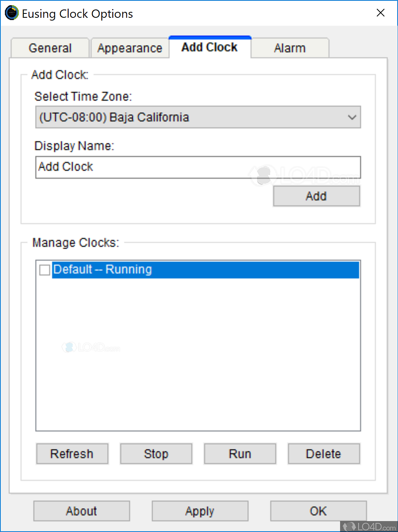Select the Default -- Running clock entry
The width and height of the screenshot is (398, 532).
158,270
